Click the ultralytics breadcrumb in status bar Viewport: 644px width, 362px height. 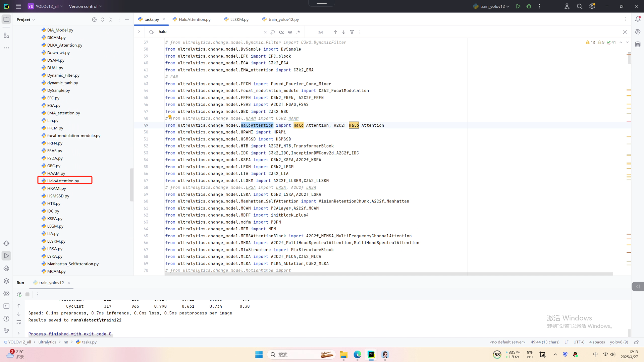pos(47,342)
